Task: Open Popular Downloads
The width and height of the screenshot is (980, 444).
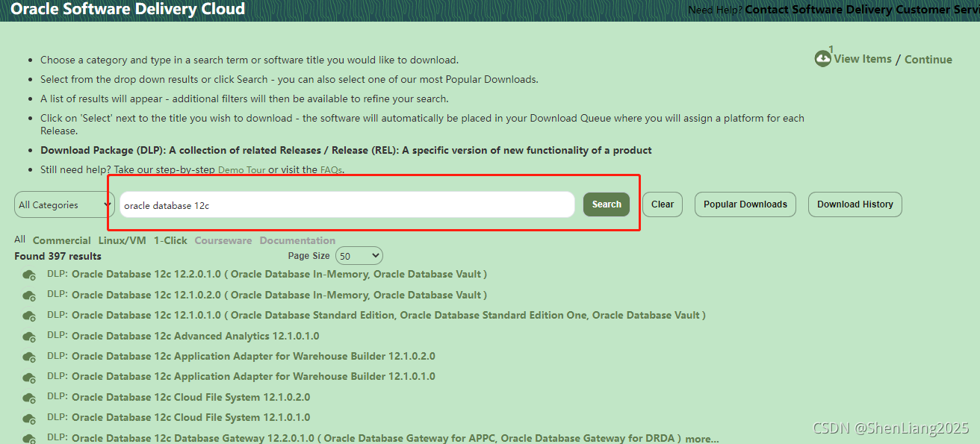Action: (745, 204)
